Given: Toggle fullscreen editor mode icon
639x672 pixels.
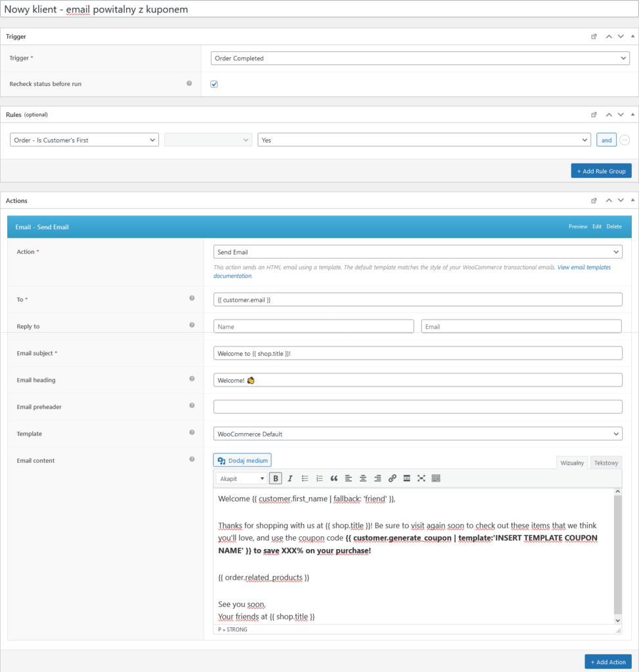Looking at the screenshot, I should (x=421, y=478).
